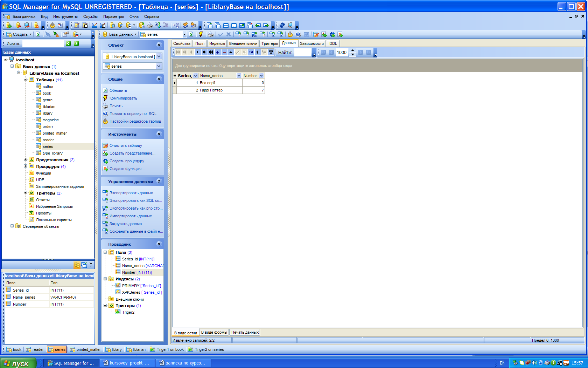Image resolution: width=588 pixels, height=368 pixels.
Task: Click the tile windows horizontally icon
Action: click(x=226, y=25)
